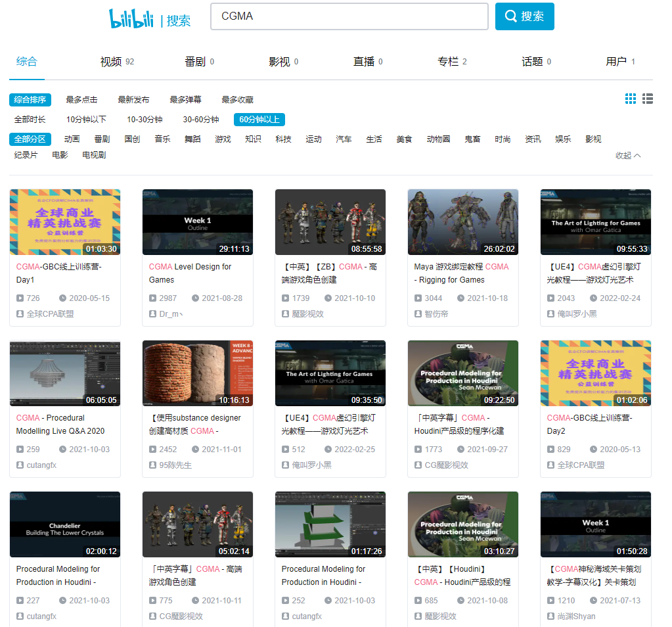Open the 直播 tab
Screen dimensions: 672x627
(x=368, y=62)
